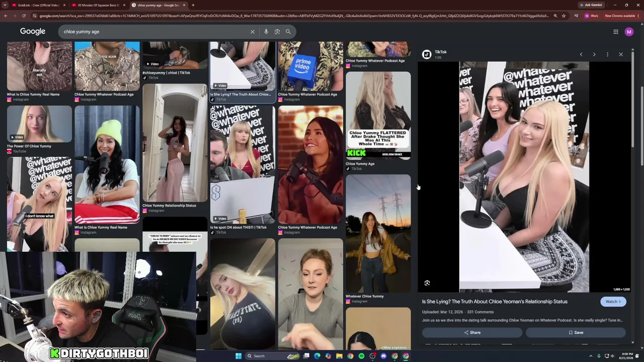Open Kick 'Chloe Yummy FLATTERED' thumbnail
This screenshot has width=644, height=362.
point(378,116)
